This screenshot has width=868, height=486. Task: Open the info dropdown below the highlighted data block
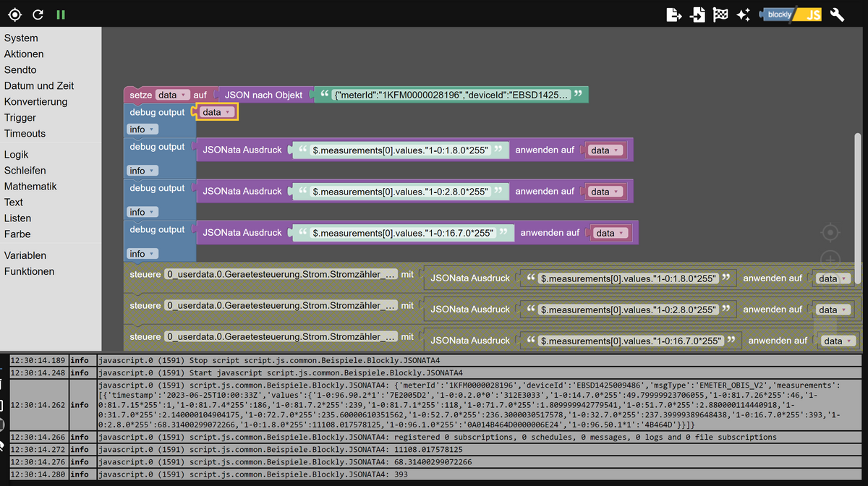(x=142, y=129)
